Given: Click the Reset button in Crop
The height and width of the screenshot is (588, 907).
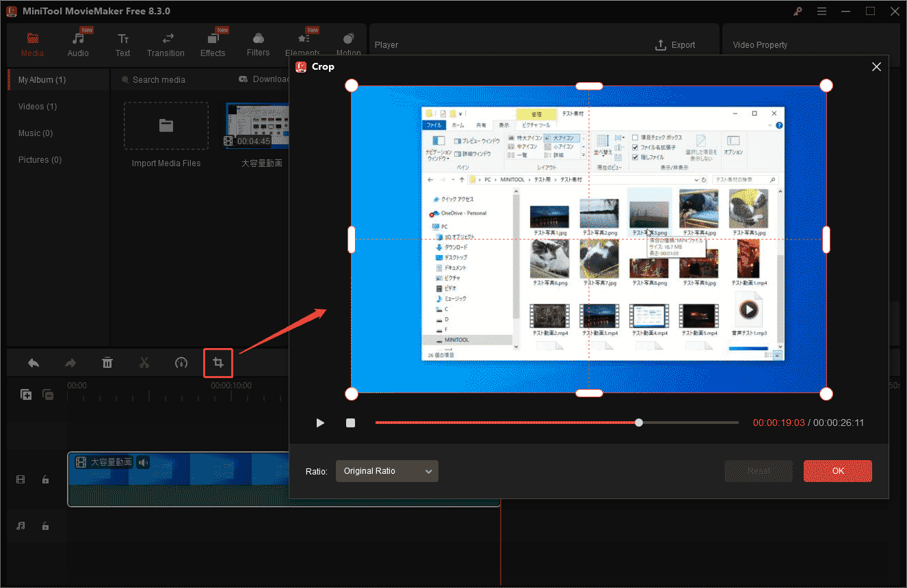Looking at the screenshot, I should click(759, 471).
